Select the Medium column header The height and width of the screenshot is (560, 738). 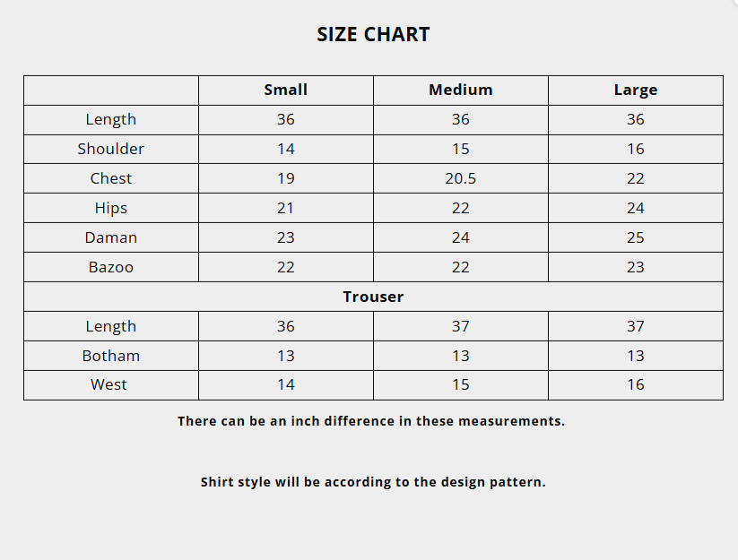tap(461, 90)
